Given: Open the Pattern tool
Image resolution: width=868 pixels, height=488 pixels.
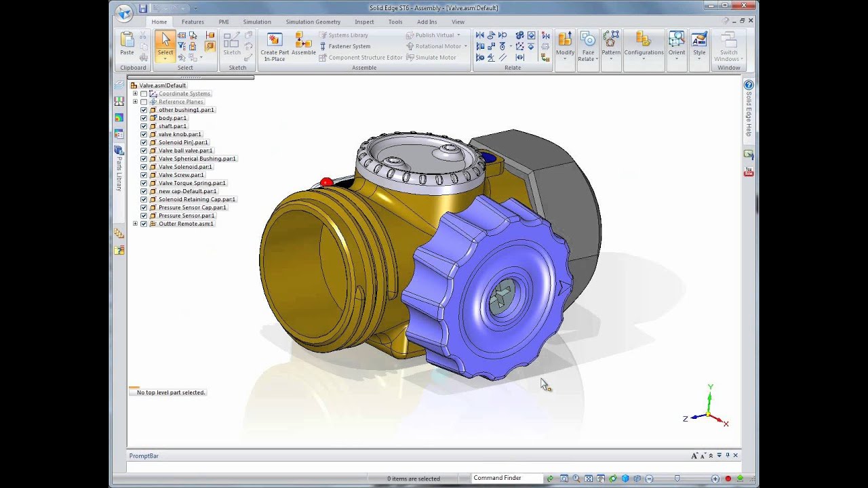Looking at the screenshot, I should [611, 45].
